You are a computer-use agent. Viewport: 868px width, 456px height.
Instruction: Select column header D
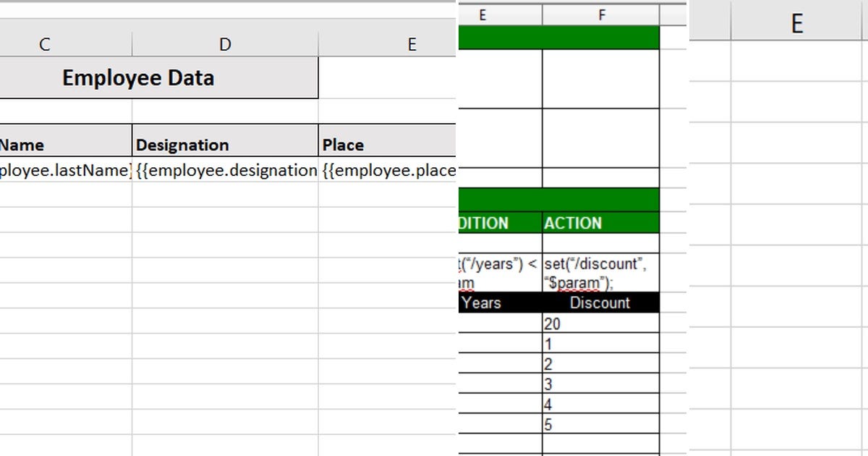(224, 43)
